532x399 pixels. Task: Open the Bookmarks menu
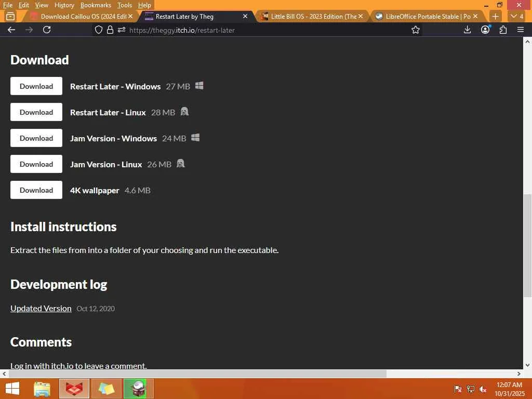96,5
